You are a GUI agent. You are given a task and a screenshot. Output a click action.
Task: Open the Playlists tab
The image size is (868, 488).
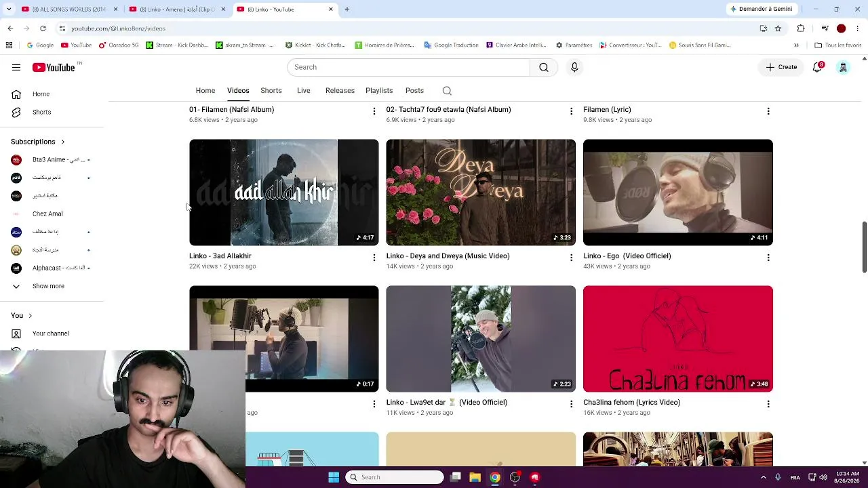coord(379,91)
